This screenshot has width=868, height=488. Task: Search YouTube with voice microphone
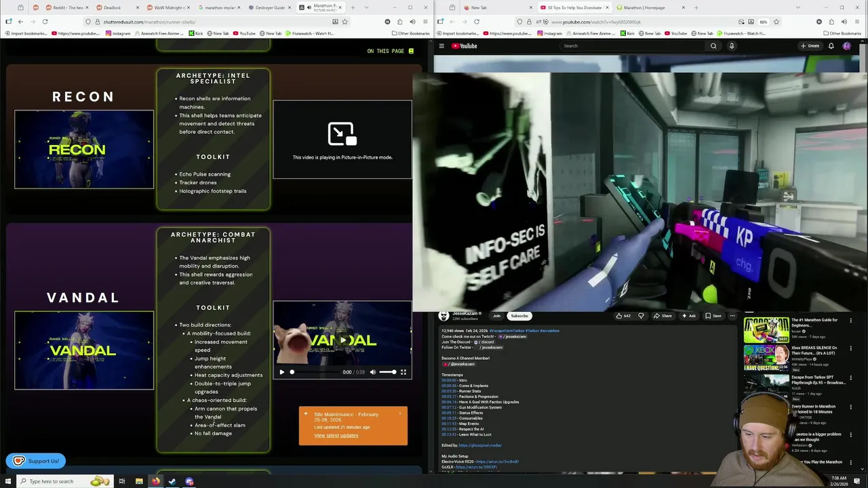tap(732, 46)
